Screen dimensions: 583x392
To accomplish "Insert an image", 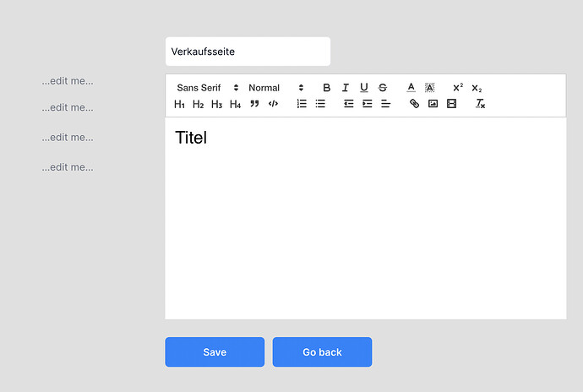I will [x=433, y=104].
